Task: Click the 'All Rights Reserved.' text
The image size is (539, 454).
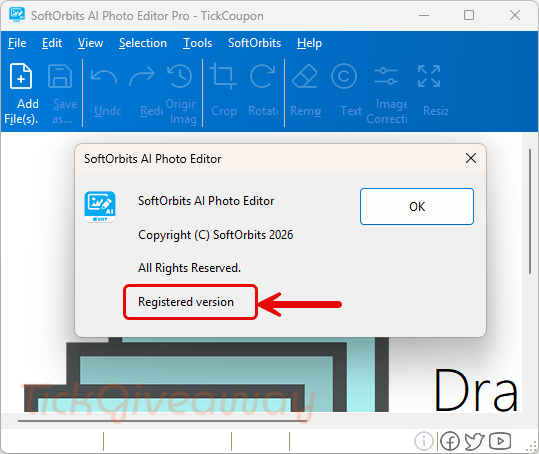Action: [x=189, y=268]
